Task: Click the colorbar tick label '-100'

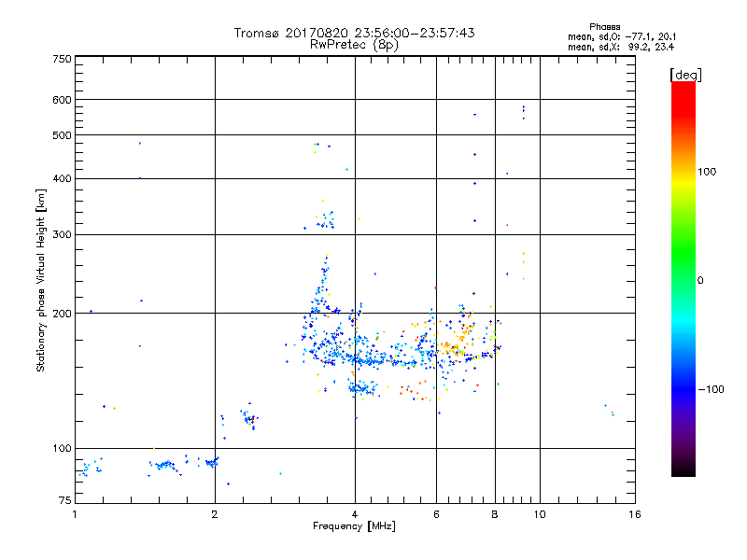Action: (711, 389)
